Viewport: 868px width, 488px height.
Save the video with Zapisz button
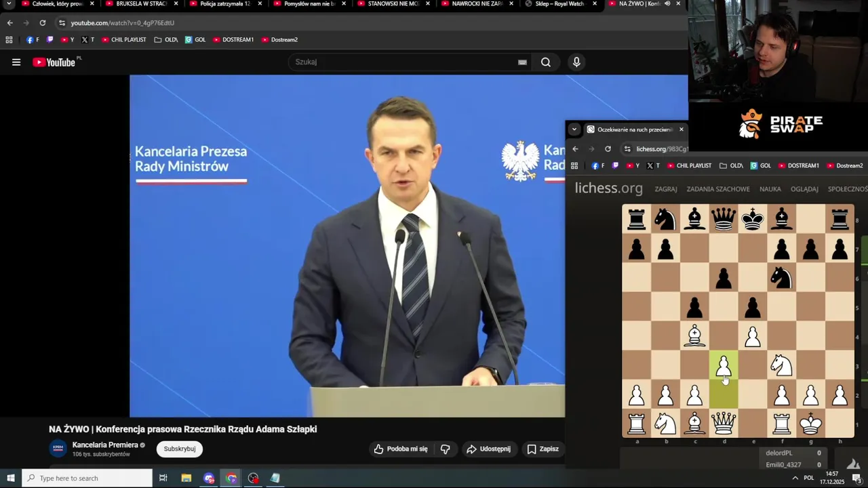click(x=542, y=449)
